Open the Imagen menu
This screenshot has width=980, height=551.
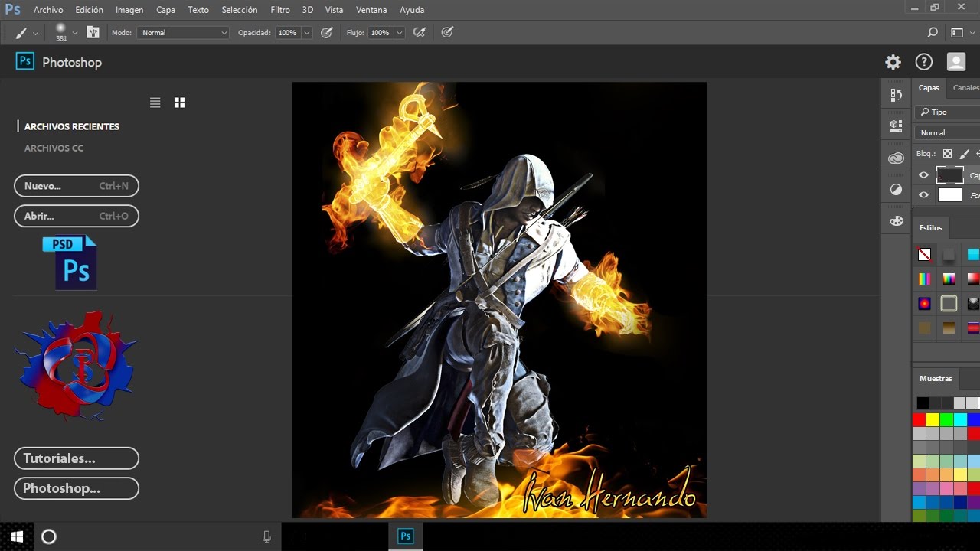pyautogui.click(x=129, y=10)
